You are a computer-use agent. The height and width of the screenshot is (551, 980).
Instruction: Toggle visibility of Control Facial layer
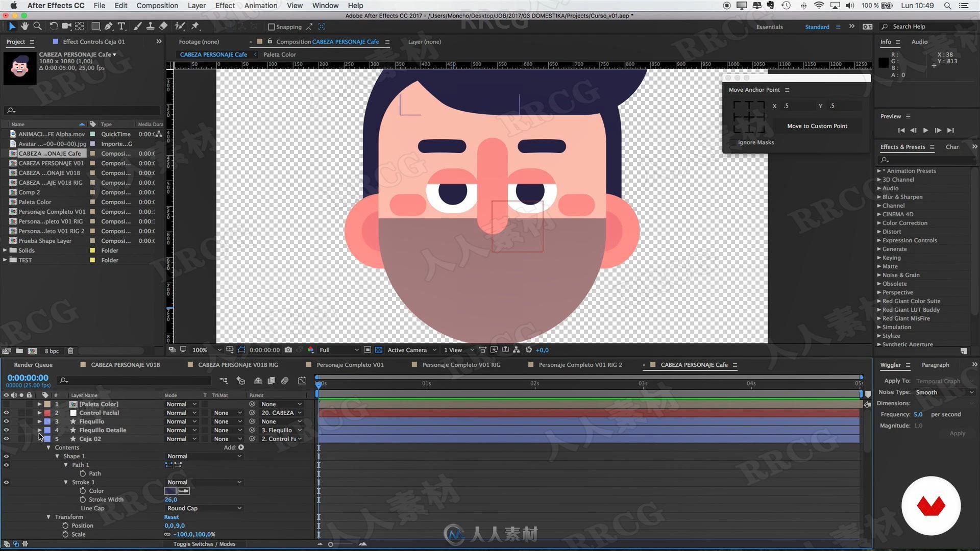coord(6,412)
